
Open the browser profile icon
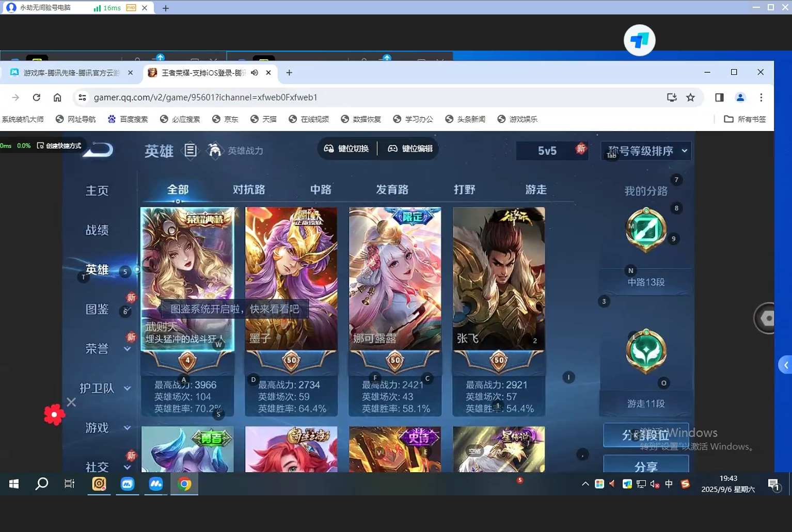[x=740, y=98]
